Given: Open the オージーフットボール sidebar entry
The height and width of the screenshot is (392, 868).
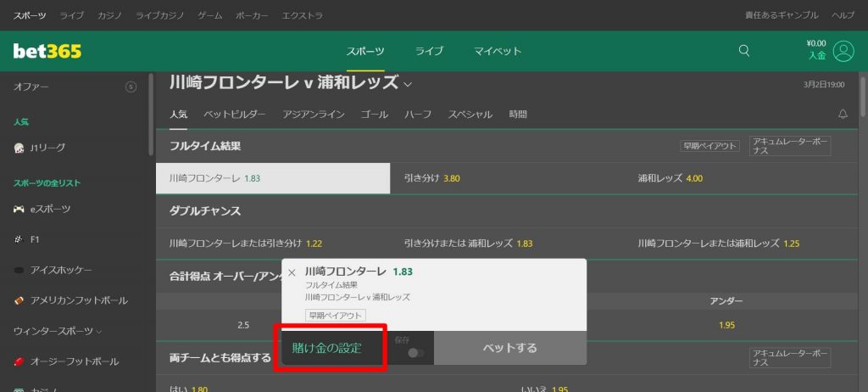Looking at the screenshot, I should click(x=66, y=361).
